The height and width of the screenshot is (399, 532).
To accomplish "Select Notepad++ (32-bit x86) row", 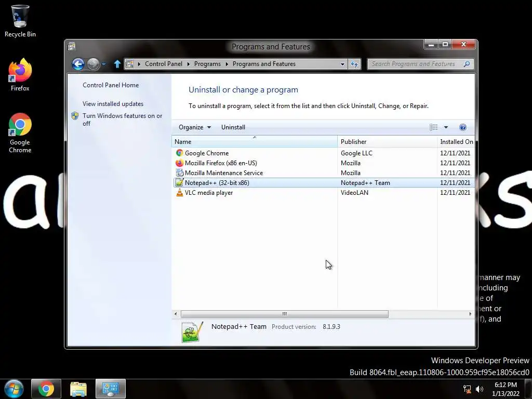I will 323,182.
